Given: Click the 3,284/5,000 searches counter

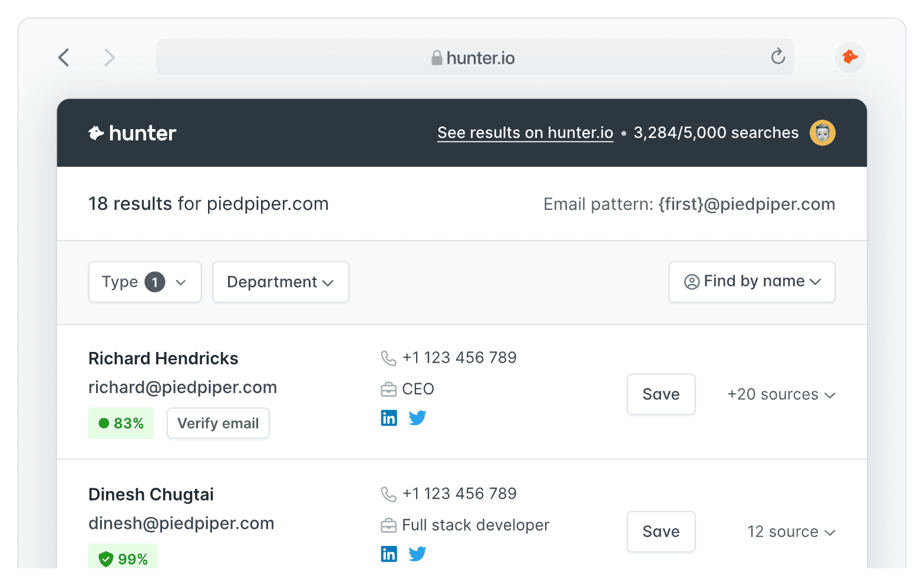Looking at the screenshot, I should tap(716, 133).
